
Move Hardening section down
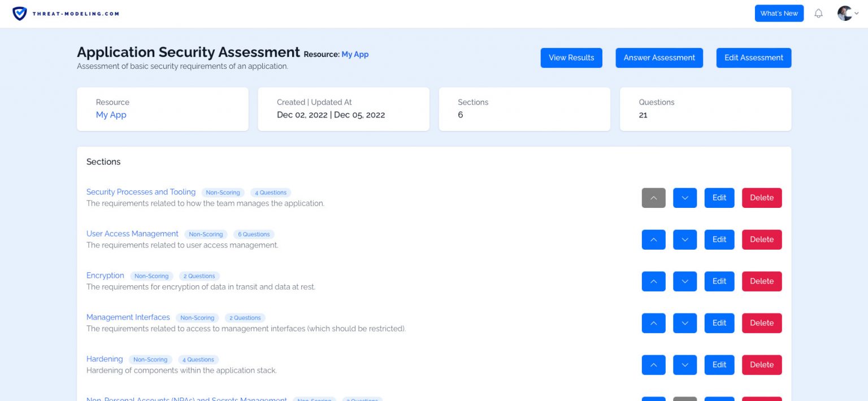(685, 364)
